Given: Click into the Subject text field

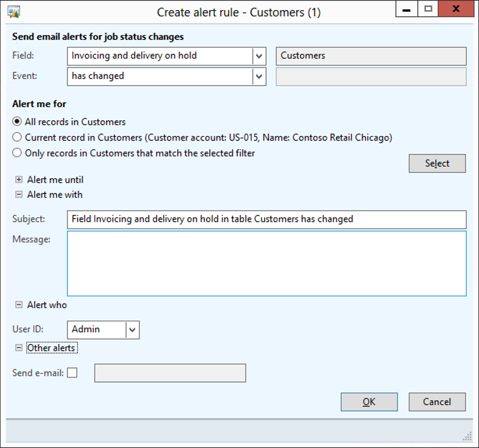Looking at the screenshot, I should click(x=266, y=219).
